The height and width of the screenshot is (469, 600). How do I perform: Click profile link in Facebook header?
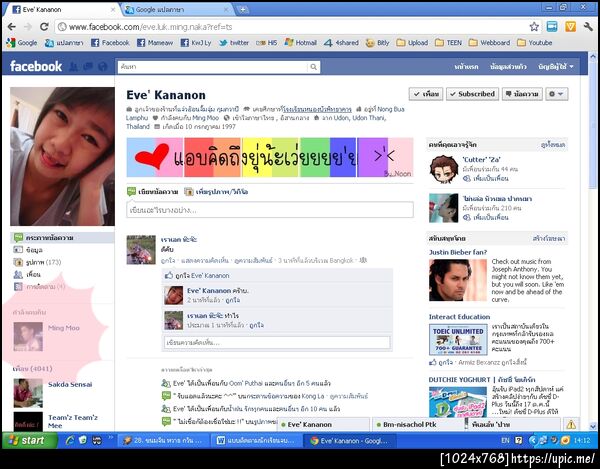(508, 67)
